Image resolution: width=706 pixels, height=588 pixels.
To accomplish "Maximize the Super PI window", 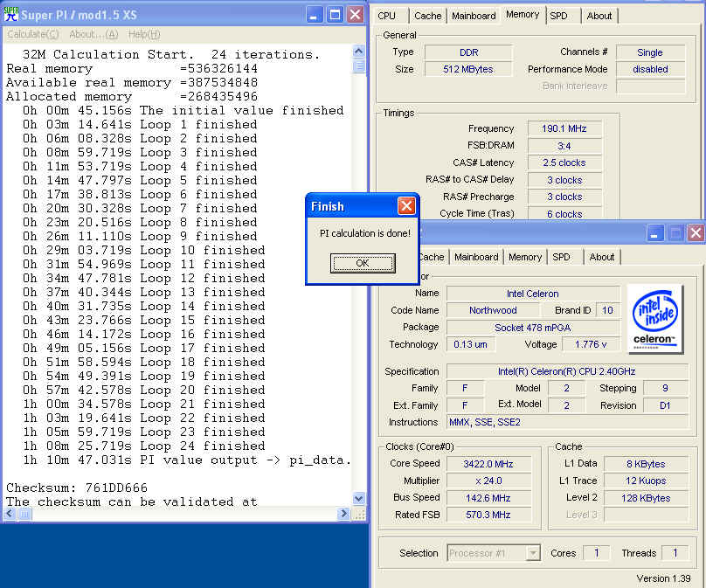I will coord(335,14).
